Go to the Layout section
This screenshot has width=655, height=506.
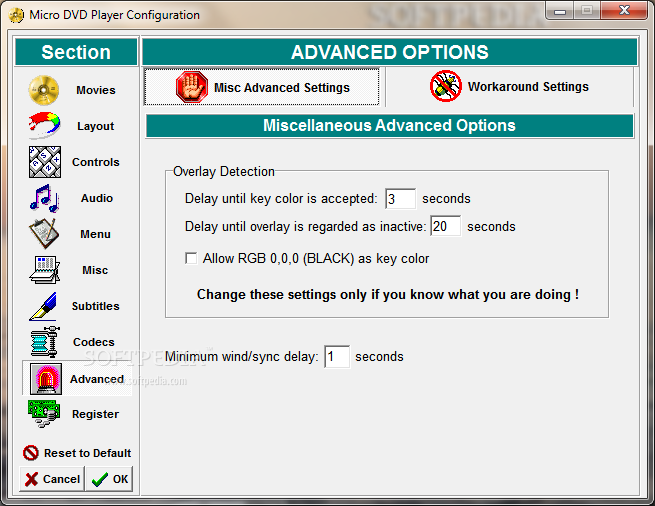pos(96,126)
